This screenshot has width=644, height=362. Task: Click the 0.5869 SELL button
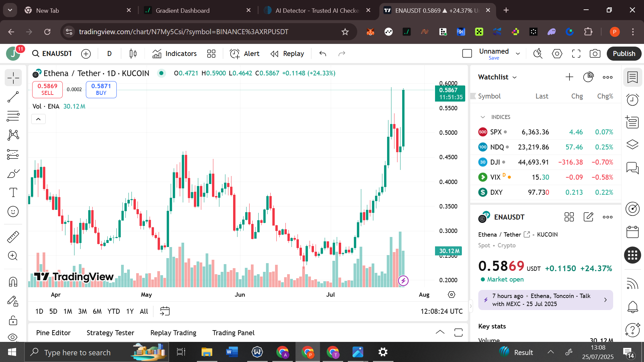tap(47, 89)
